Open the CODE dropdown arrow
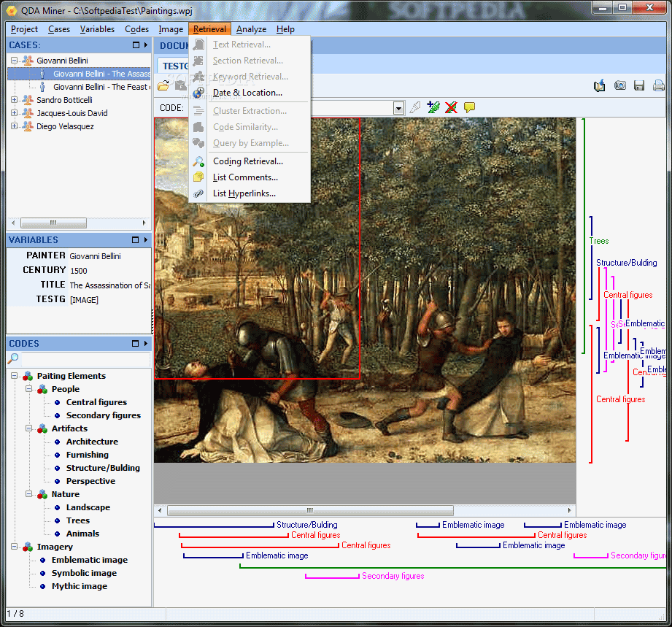The height and width of the screenshot is (627, 672). tap(398, 108)
